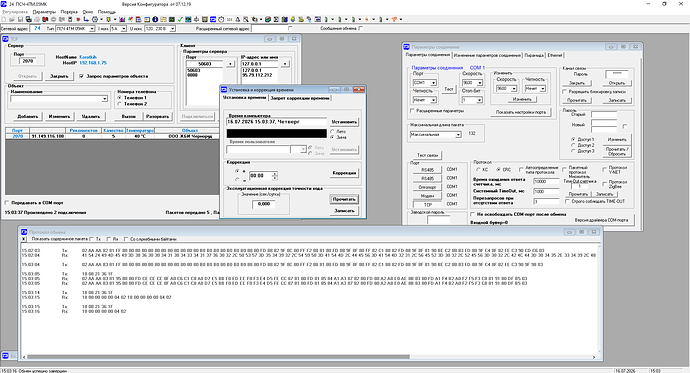
Task: Click the green checkmark toolbar icon
Action: 180,19
